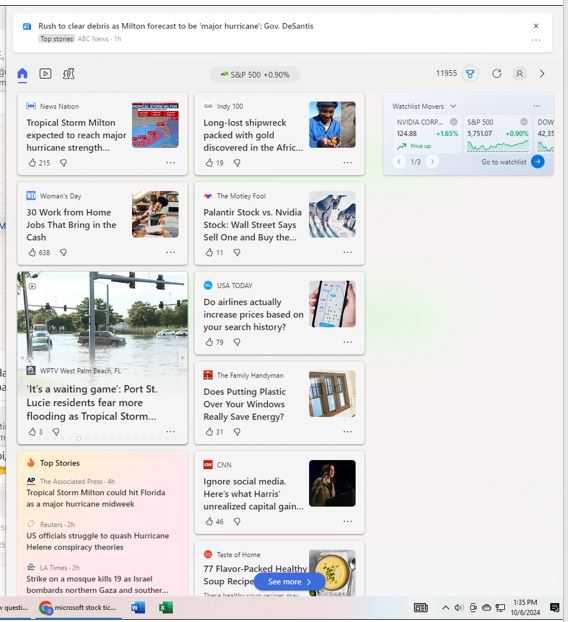Show hidden system tray icons

(445, 608)
